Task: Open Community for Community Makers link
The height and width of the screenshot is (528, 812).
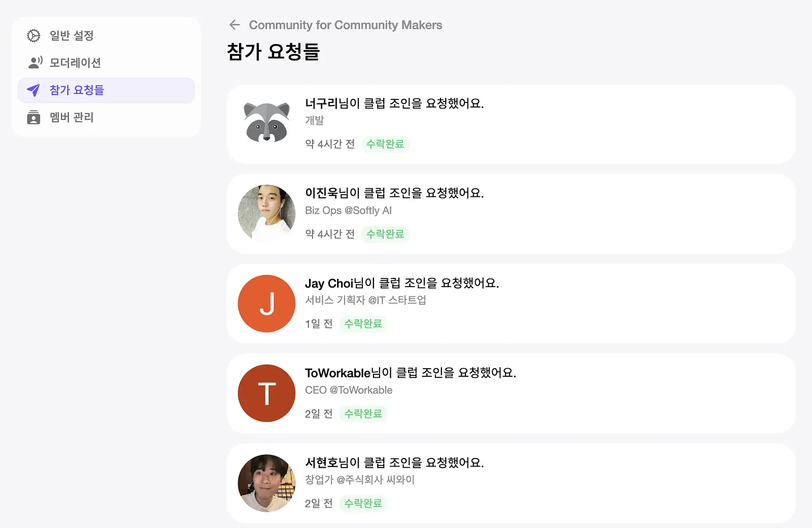Action: pos(345,25)
